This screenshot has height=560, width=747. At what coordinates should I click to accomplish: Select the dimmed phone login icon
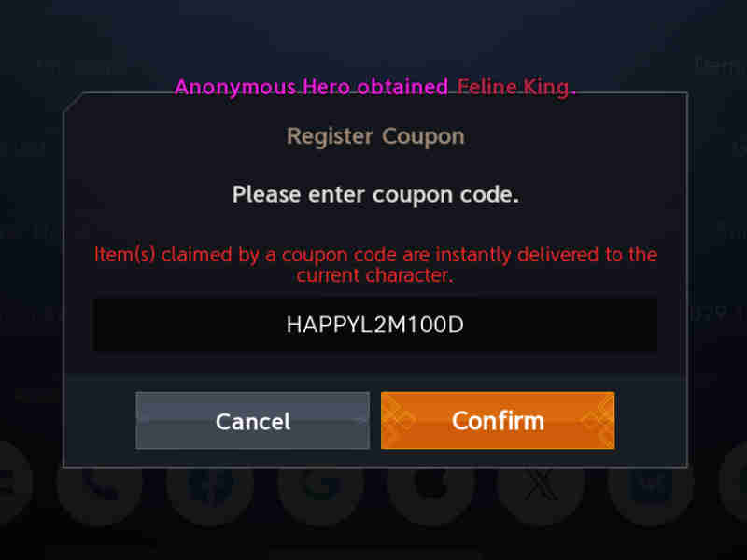[100, 483]
